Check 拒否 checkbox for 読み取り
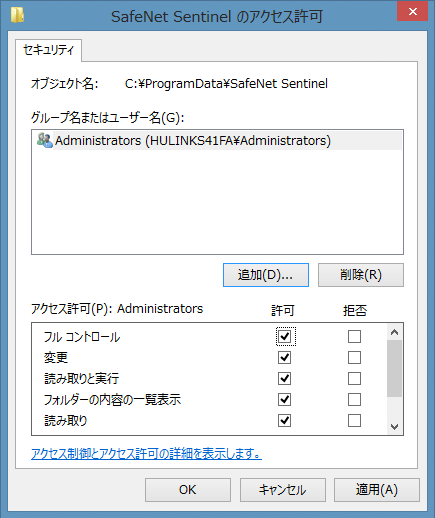 (354, 421)
